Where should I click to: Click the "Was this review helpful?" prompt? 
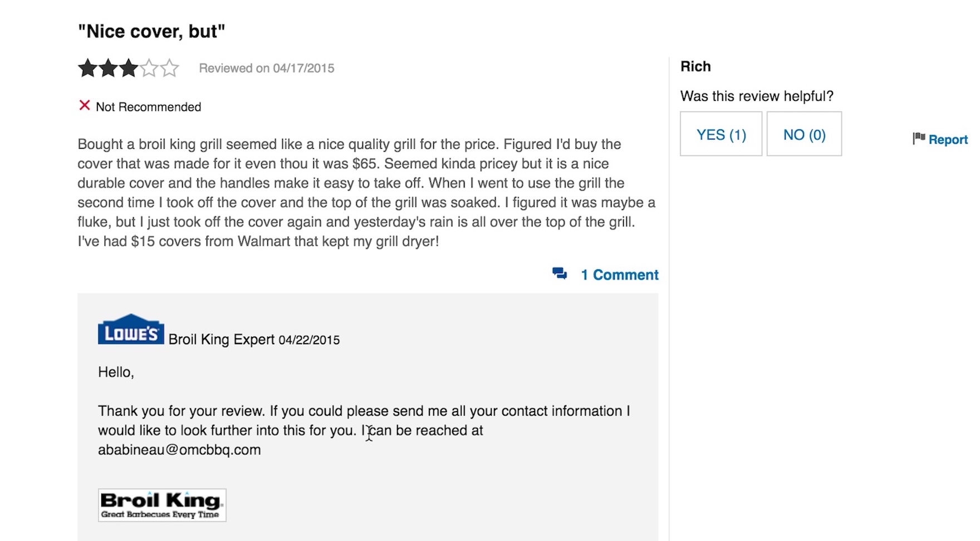click(757, 96)
